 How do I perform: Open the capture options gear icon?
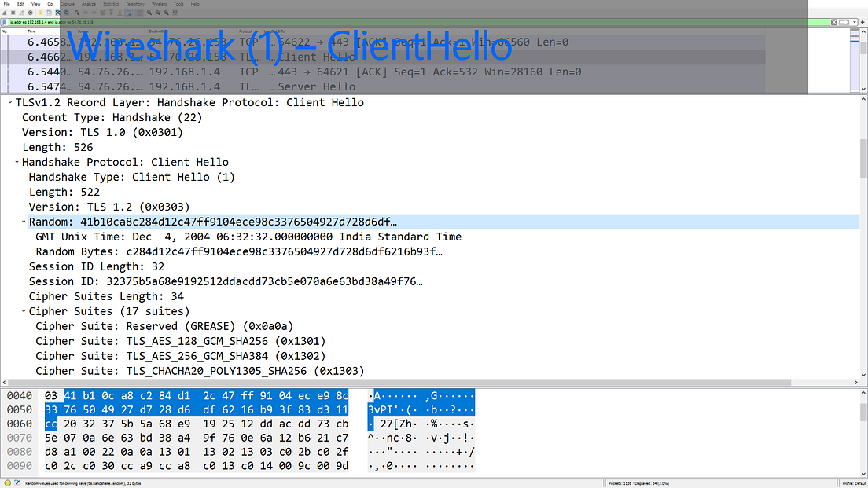pyautogui.click(x=30, y=13)
